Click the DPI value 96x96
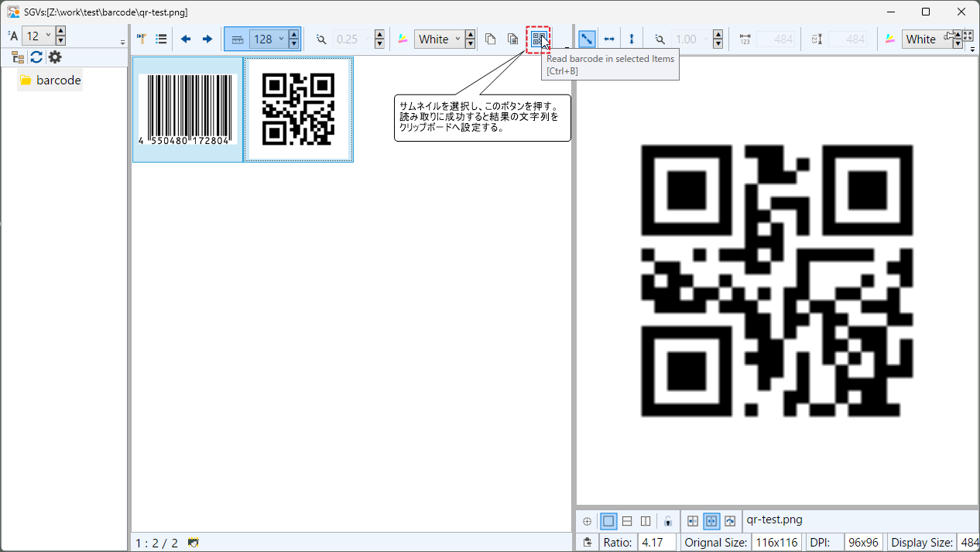 [862, 543]
